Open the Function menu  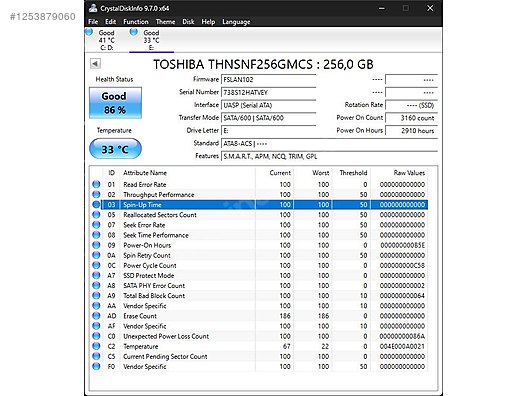(136, 22)
